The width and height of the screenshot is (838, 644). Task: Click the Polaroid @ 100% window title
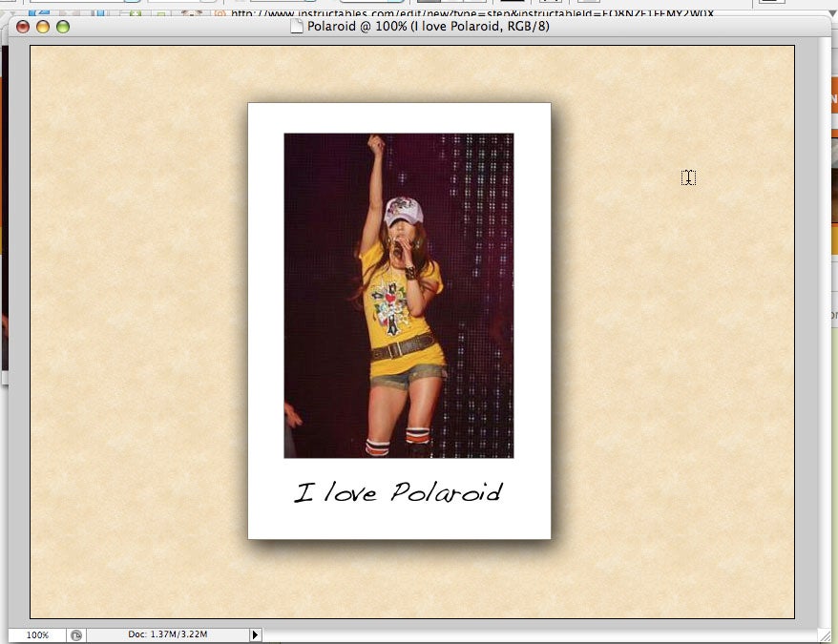(x=429, y=26)
